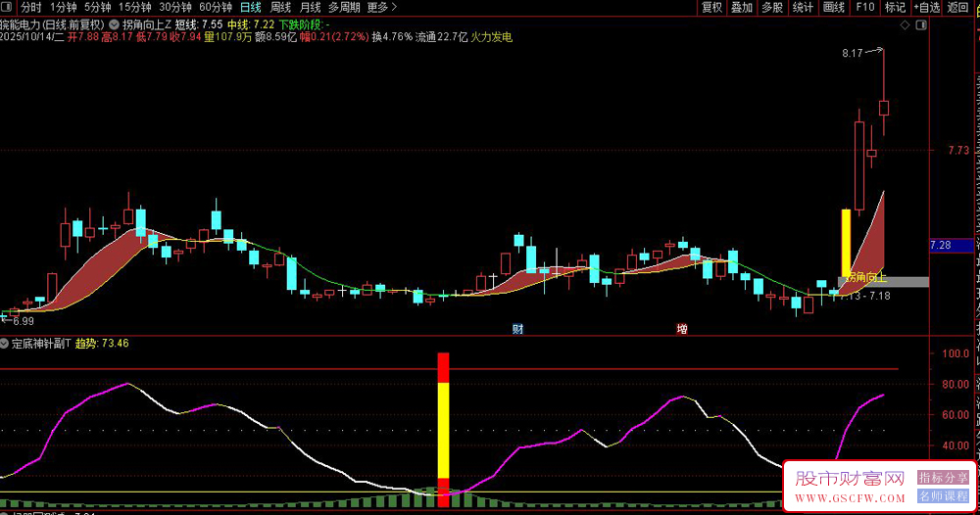
Task: Select the 5分钟 period tab
Action: (97, 8)
